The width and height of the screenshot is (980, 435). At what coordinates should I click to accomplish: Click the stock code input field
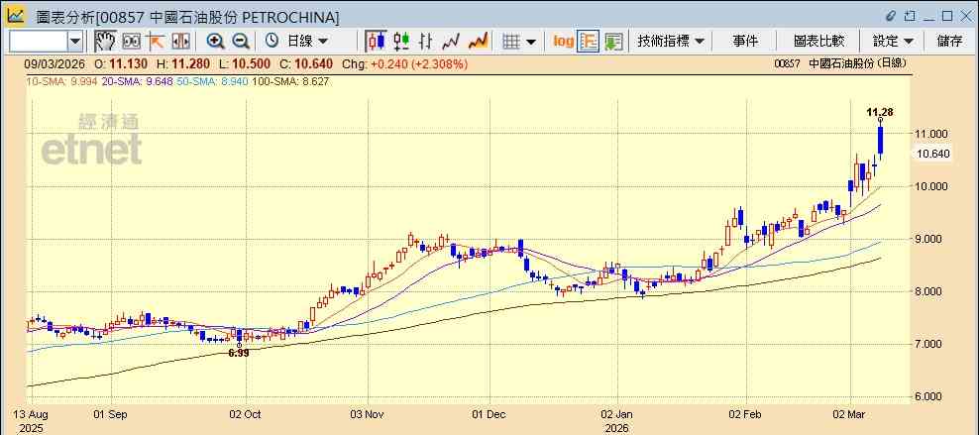tap(38, 42)
